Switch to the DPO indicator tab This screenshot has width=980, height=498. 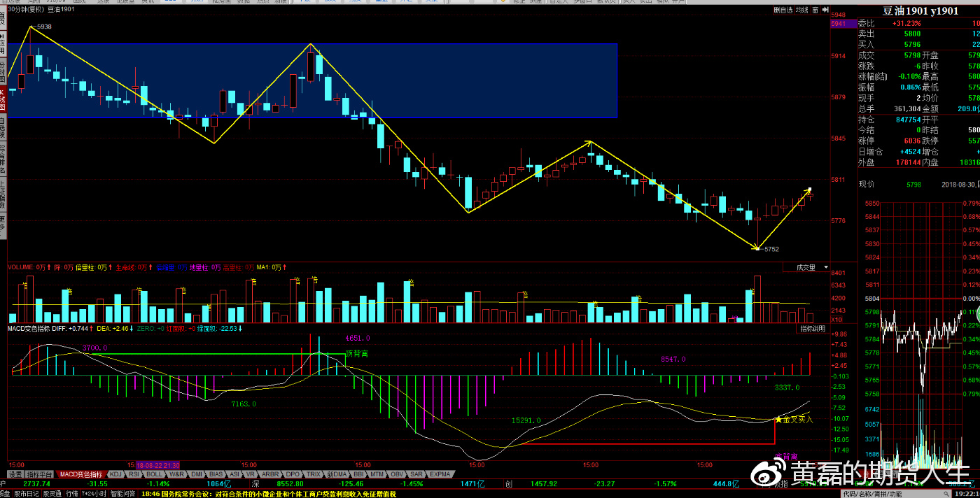click(292, 474)
